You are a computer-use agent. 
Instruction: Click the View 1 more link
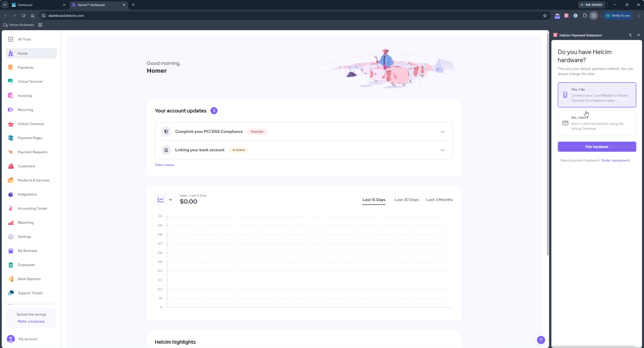[x=164, y=165]
